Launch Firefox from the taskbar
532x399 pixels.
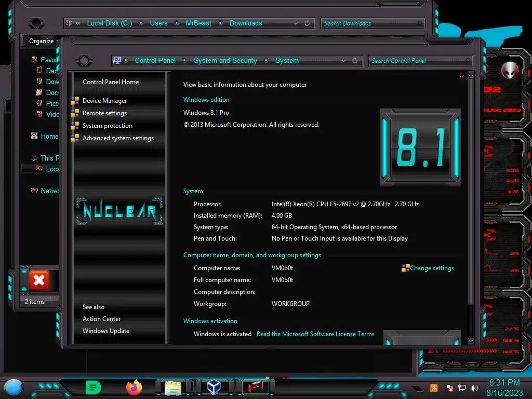tap(134, 388)
